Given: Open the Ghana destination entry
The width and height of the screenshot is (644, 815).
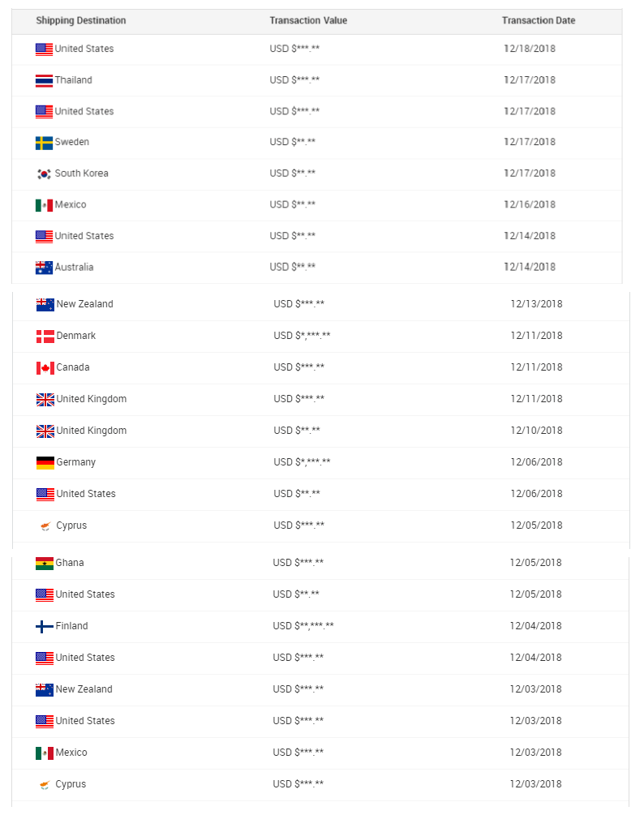Looking at the screenshot, I should (x=70, y=563).
